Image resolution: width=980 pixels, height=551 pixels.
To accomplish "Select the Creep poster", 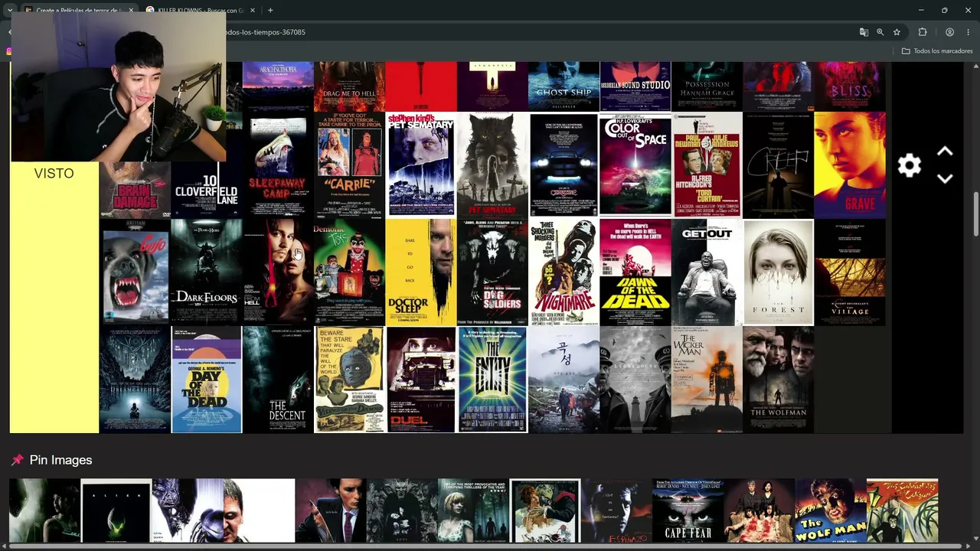I will pyautogui.click(x=778, y=165).
